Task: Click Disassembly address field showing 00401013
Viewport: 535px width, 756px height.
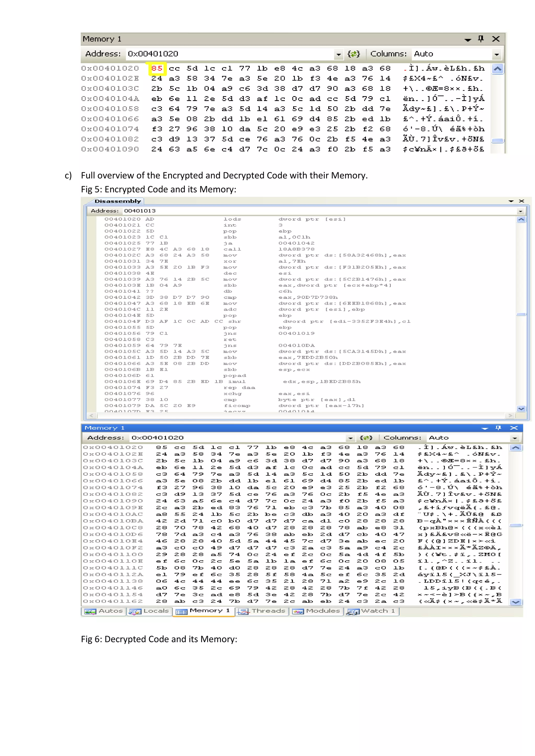Action: click(x=319, y=211)
